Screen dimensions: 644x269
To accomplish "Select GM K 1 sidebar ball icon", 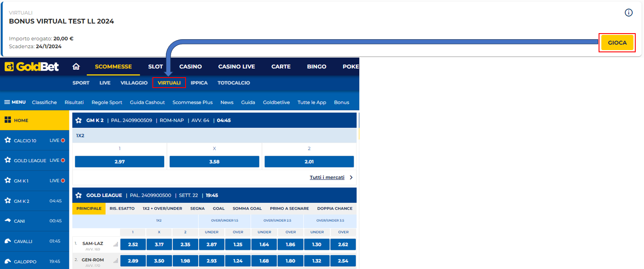I will [x=7, y=180].
